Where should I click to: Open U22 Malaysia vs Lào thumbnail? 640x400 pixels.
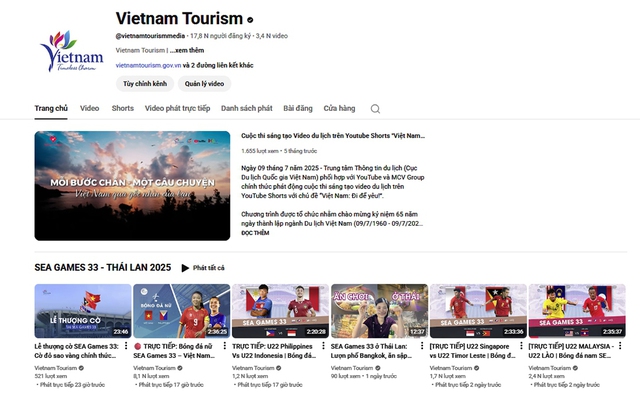577,311
